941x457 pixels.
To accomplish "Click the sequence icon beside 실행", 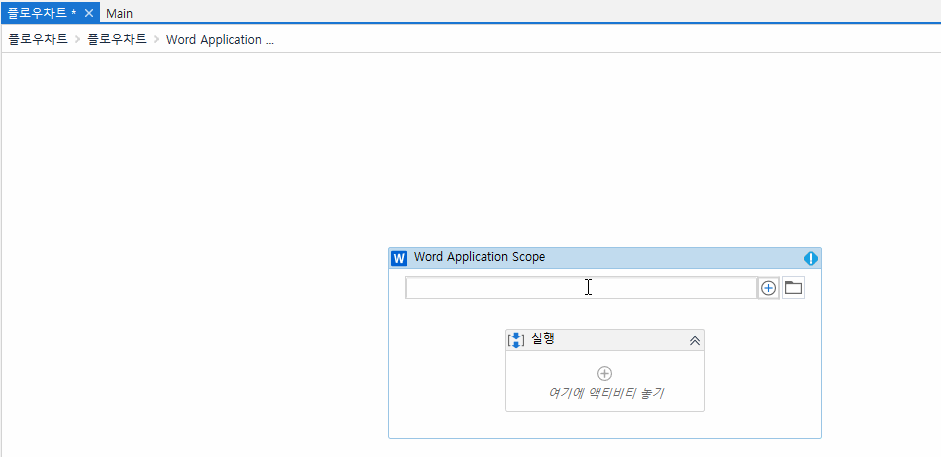I will click(x=516, y=340).
